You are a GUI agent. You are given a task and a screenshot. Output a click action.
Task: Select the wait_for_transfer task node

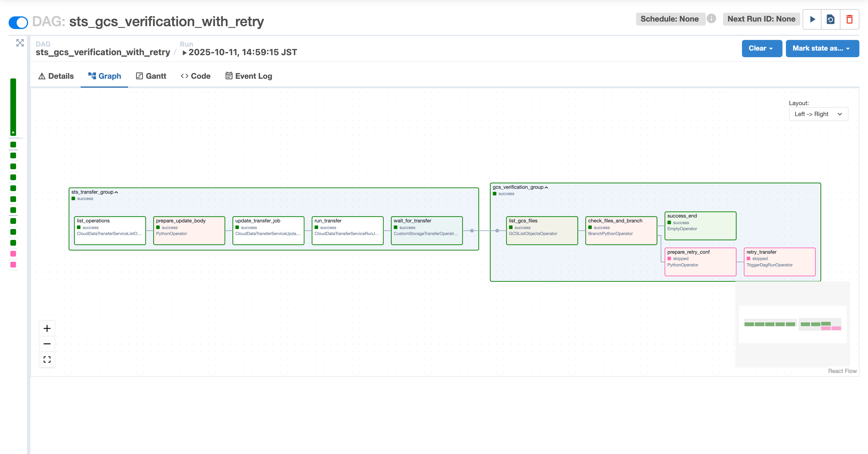(427, 230)
